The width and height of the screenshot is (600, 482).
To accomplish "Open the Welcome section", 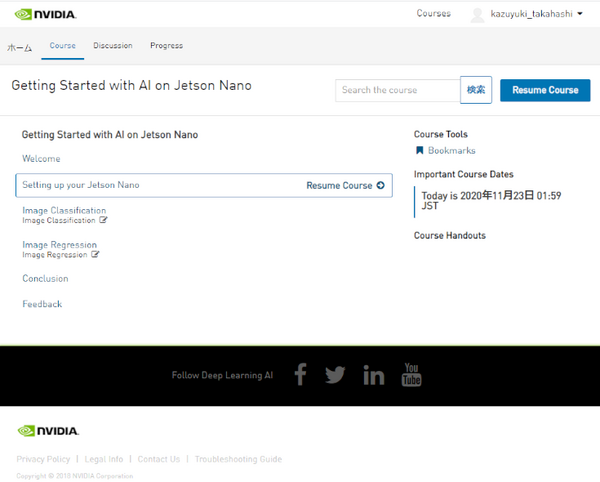I will pyautogui.click(x=41, y=159).
